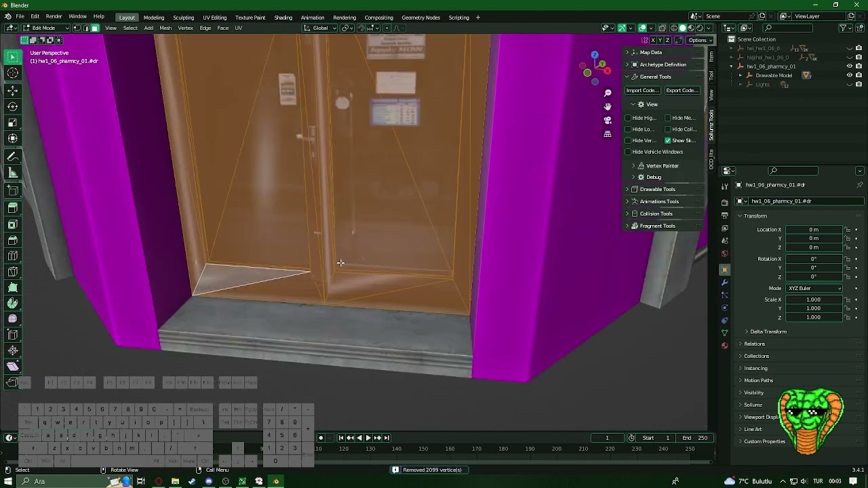Viewport: 868px width, 488px height.
Task: Select the Extrude Region tool
Action: click(x=12, y=207)
